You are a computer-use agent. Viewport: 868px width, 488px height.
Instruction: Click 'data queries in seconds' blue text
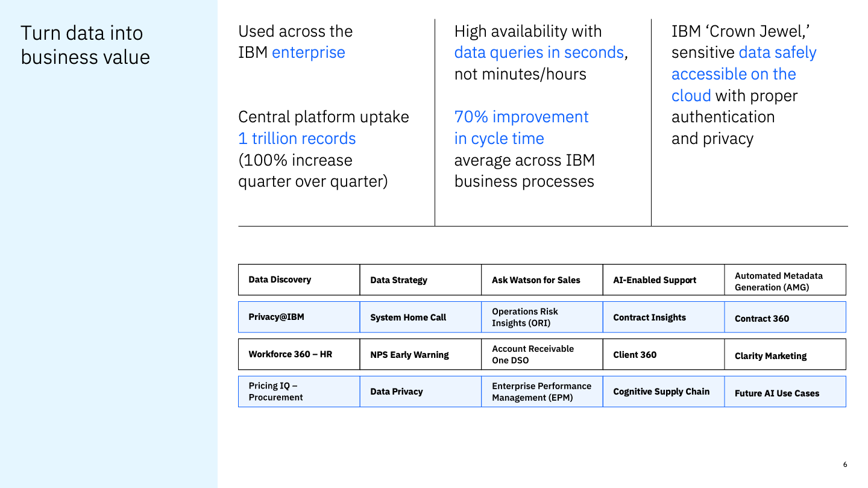(539, 52)
